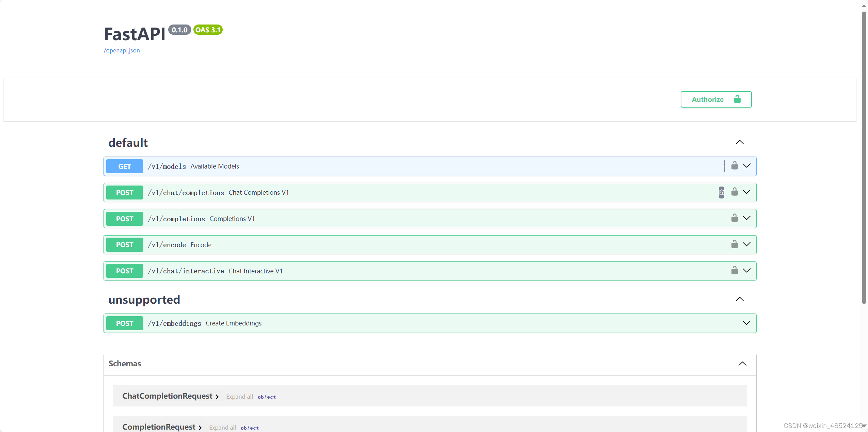Click the scrollbar down arrow

pos(864,426)
